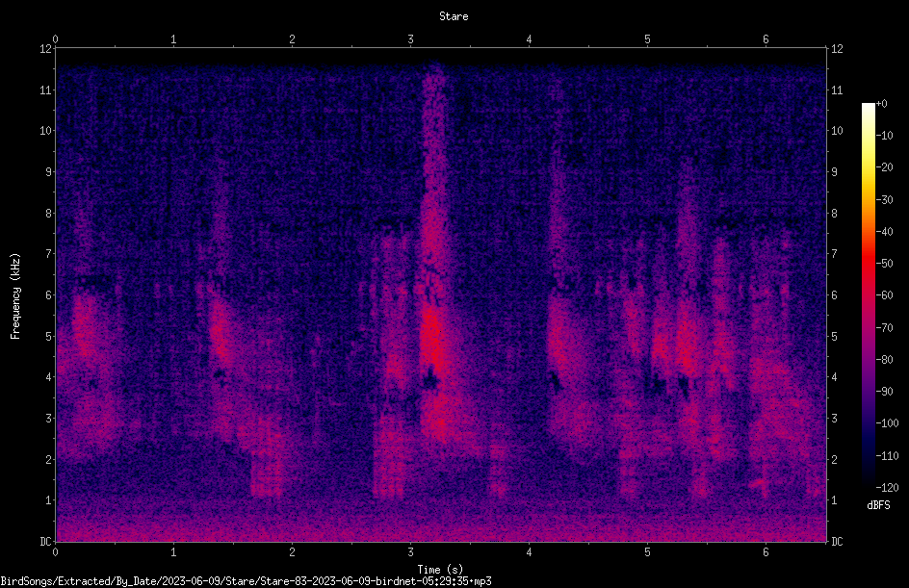Viewport: 909px width, 588px height.
Task: Click the left-axis '10' kHz label
Action: pos(46,130)
